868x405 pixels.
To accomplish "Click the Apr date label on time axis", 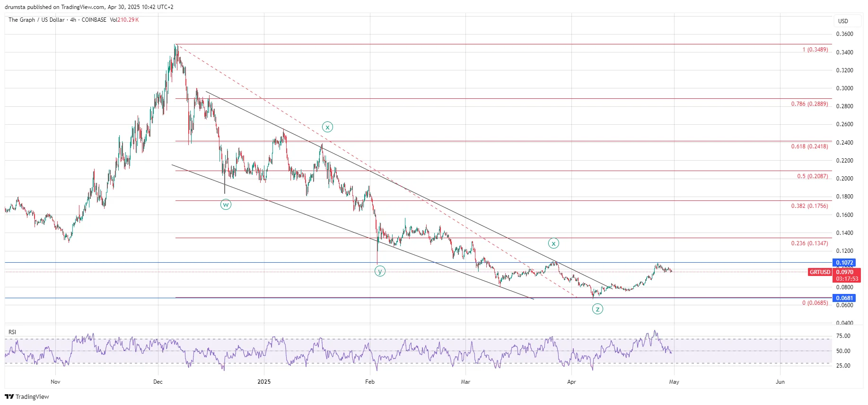I will coord(571,382).
